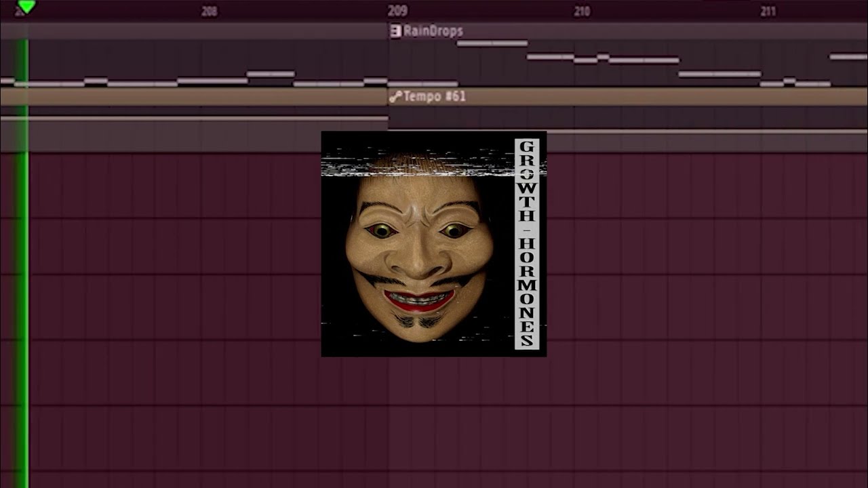
Task: Select the Tempo #61 clip title
Action: [435, 96]
